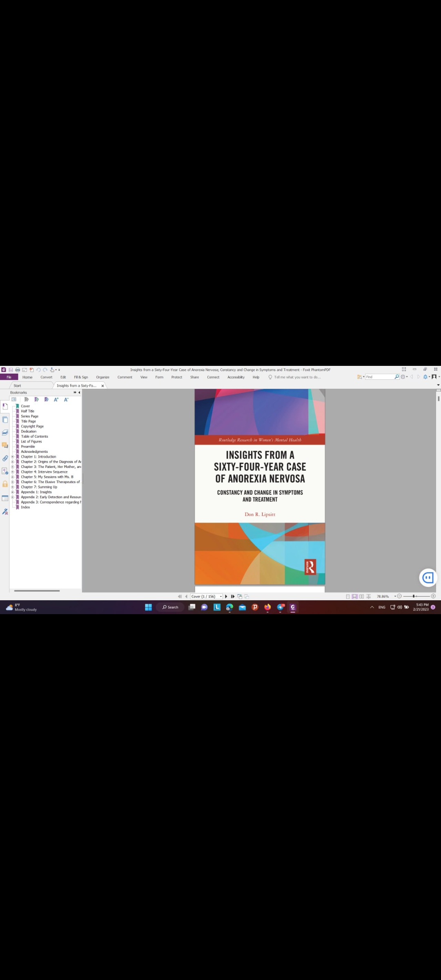Jump to the last page arrow
Screen dimensions: 441x980
(233, 596)
